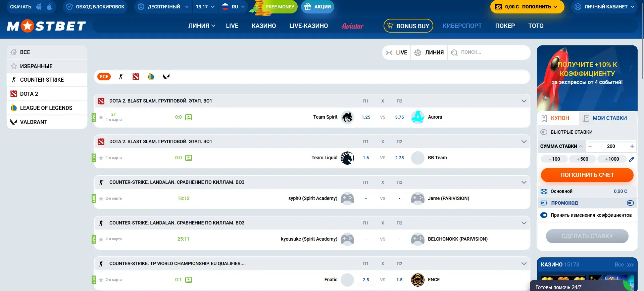Collapse Team Liquid vs BB Team section
This screenshot has width=644, height=291.
click(x=524, y=142)
